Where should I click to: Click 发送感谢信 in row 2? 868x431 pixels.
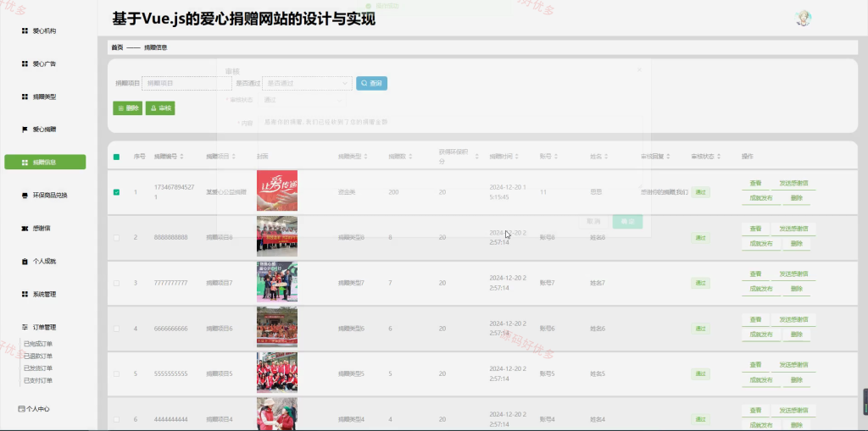793,229
